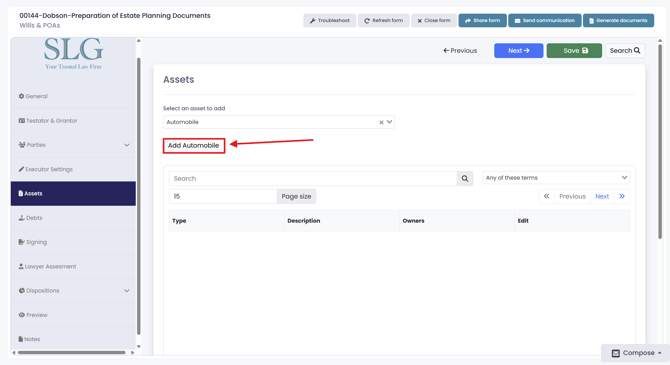Open the asset type dropdown arrow
Screen dimensions: 670x365
point(389,122)
